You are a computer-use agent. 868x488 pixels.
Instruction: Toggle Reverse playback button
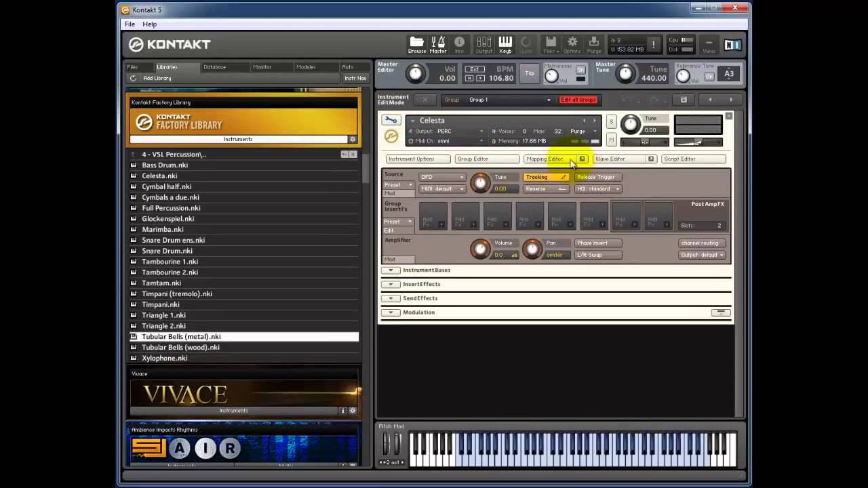point(546,189)
